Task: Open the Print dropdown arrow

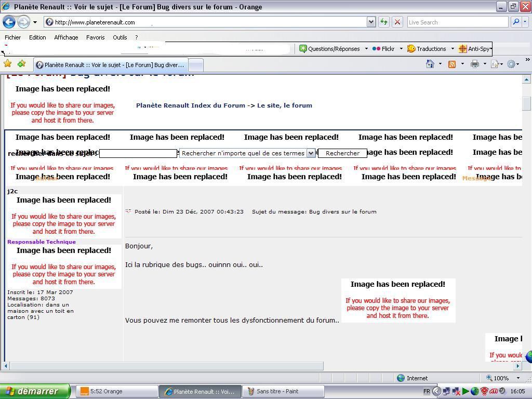Action: [485, 64]
